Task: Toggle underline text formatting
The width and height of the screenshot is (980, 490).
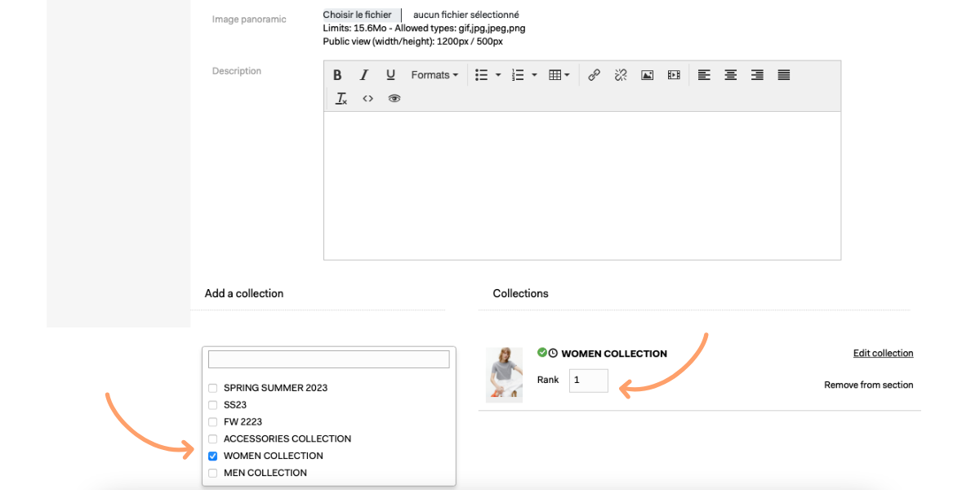Action: pos(390,75)
